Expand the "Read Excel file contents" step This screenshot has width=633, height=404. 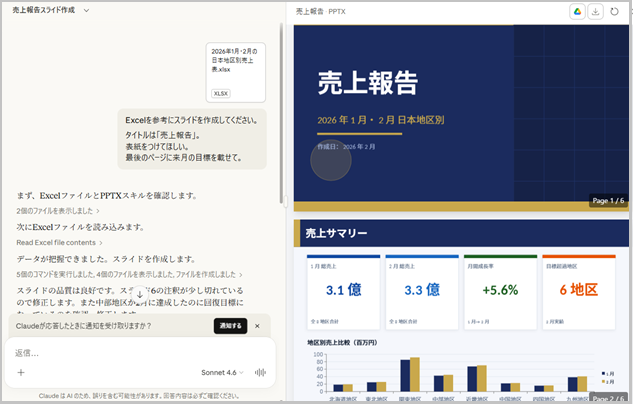pyautogui.click(x=60, y=243)
